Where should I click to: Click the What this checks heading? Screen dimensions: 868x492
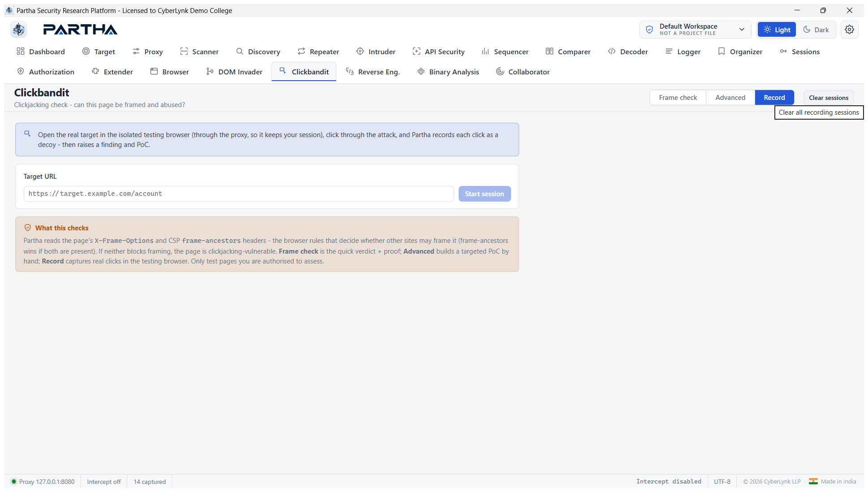click(62, 228)
